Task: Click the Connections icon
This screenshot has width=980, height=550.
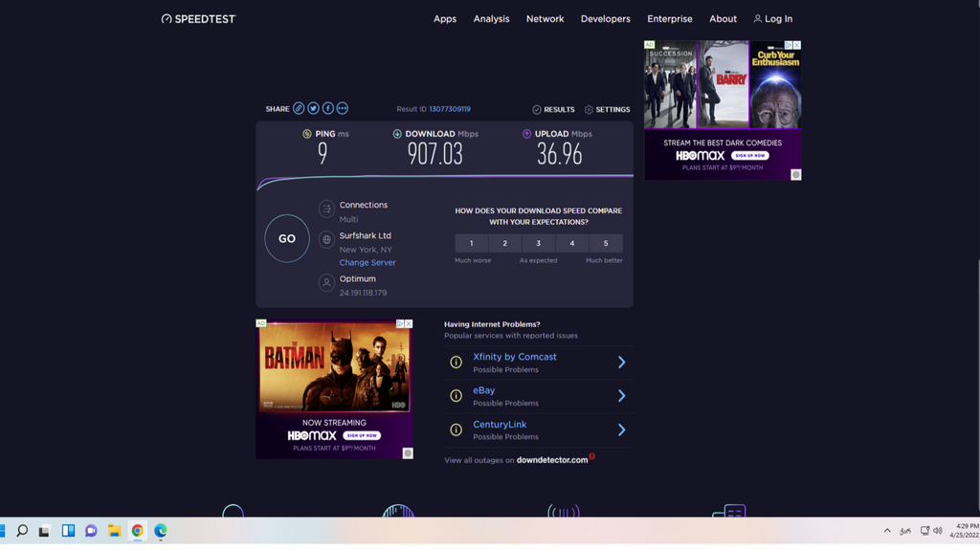Action: coord(326,209)
